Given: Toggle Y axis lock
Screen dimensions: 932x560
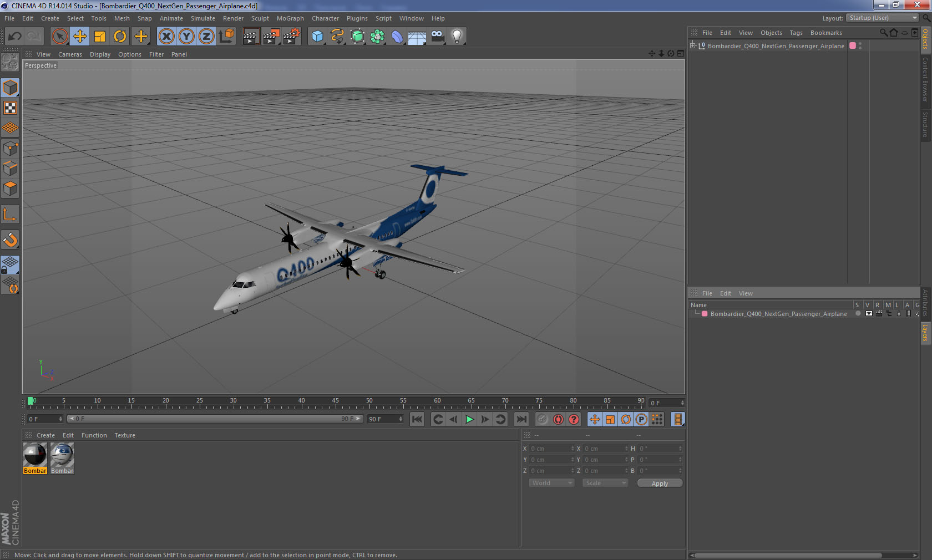Looking at the screenshot, I should pyautogui.click(x=186, y=37).
